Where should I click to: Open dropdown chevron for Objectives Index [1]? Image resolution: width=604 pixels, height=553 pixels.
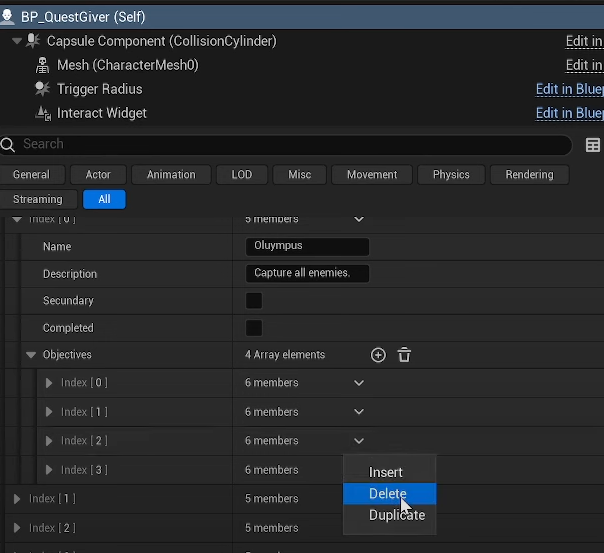(x=359, y=412)
